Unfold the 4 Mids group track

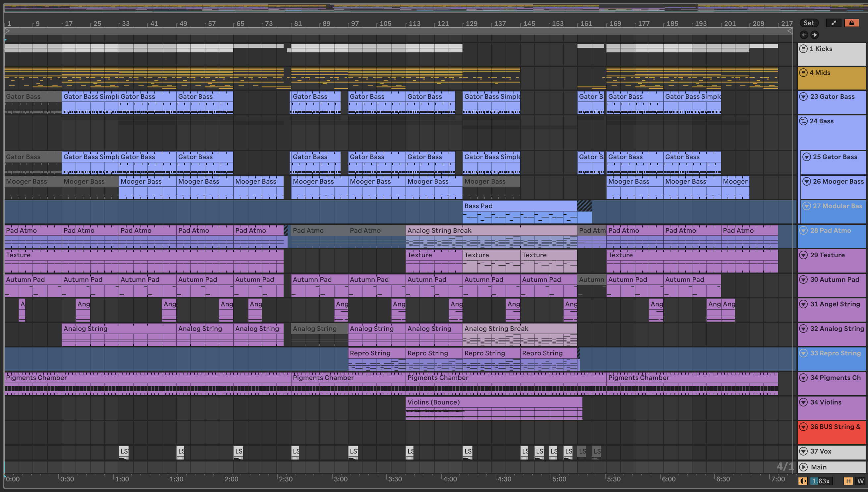point(803,73)
